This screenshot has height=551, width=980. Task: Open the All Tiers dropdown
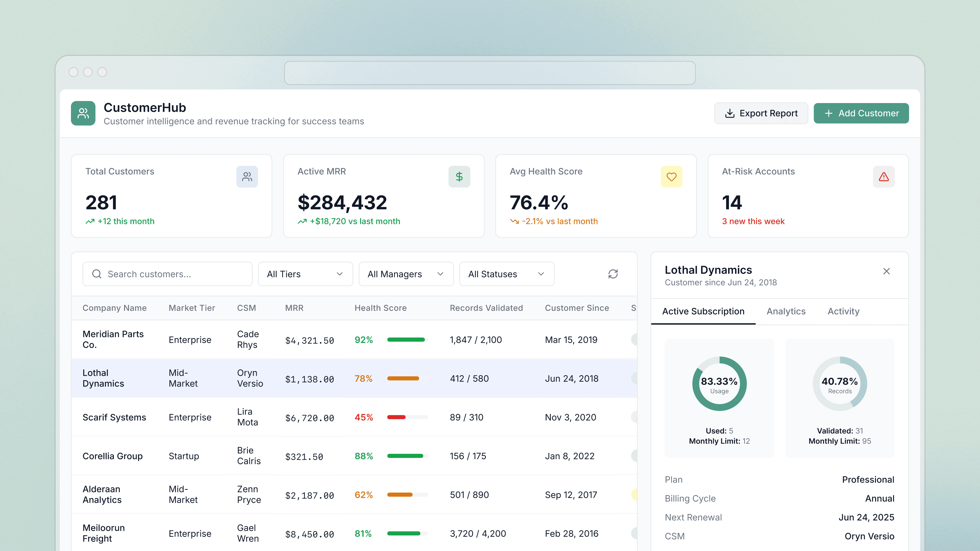pyautogui.click(x=305, y=274)
